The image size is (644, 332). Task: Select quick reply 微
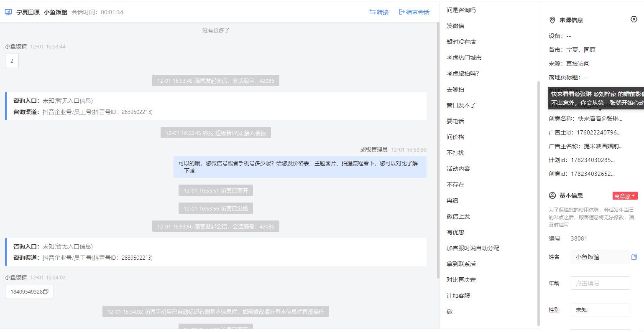(x=449, y=312)
